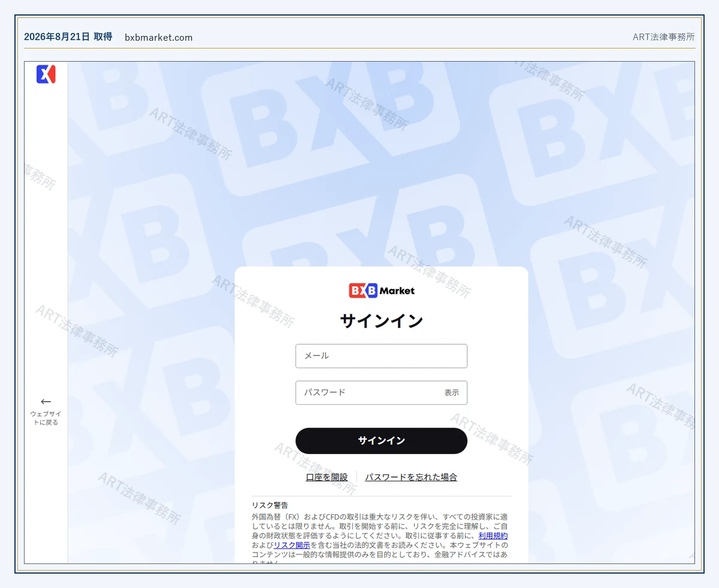Focus the メール email input field

click(x=381, y=356)
